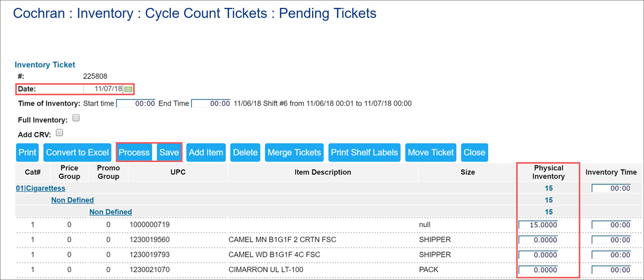Tick the Full Inventory checkbox
The height and width of the screenshot is (280, 644).
pos(76,118)
